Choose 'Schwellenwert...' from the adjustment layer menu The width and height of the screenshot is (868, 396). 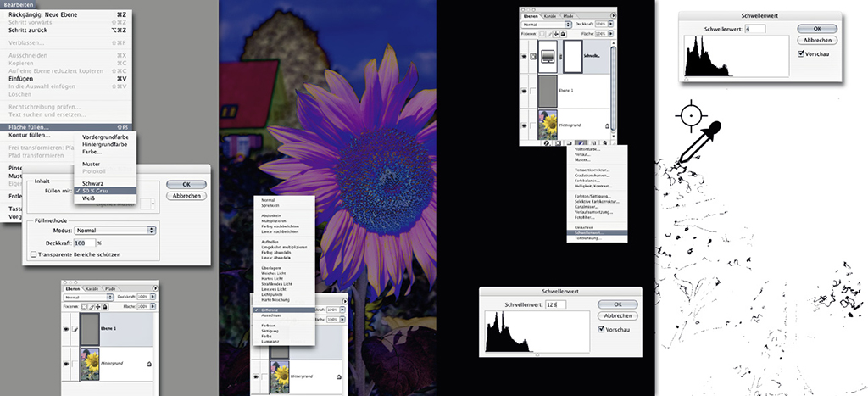[x=597, y=231]
